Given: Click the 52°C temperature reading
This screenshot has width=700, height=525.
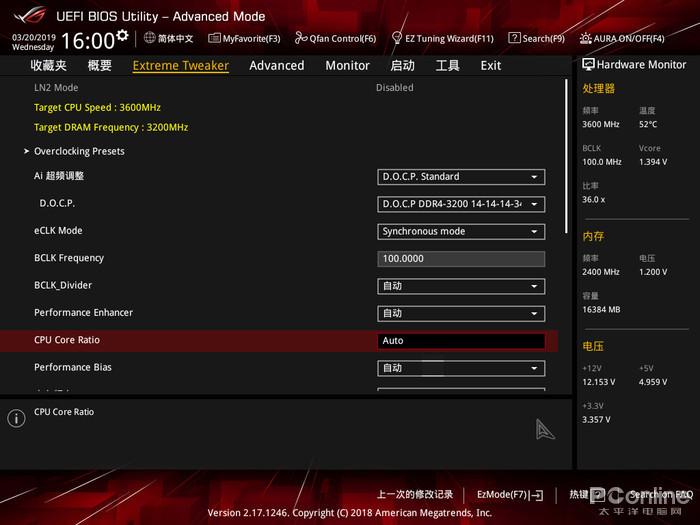Looking at the screenshot, I should 648,125.
